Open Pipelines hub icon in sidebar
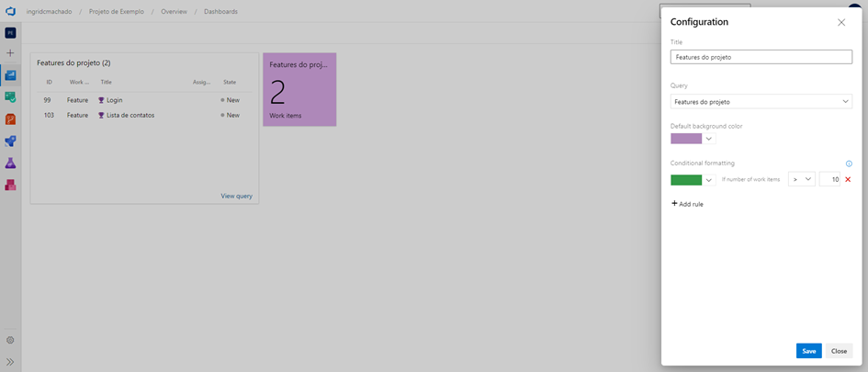The image size is (868, 372). [10, 141]
